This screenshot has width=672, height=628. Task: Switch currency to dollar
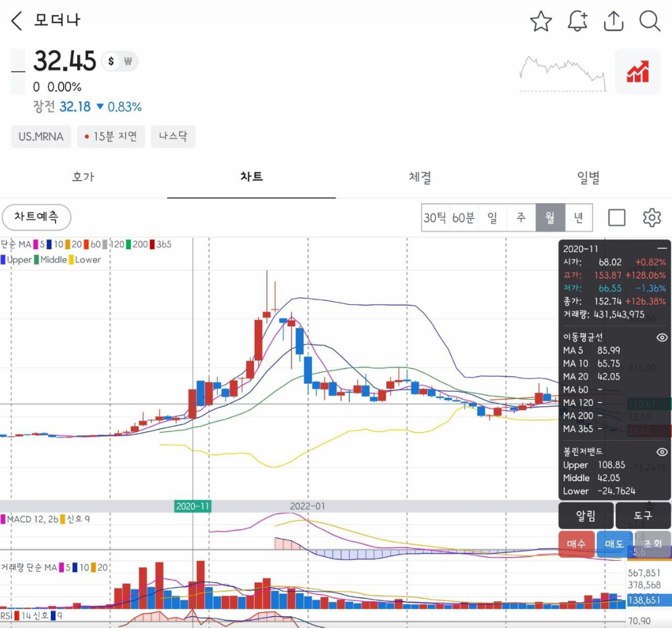pyautogui.click(x=111, y=61)
